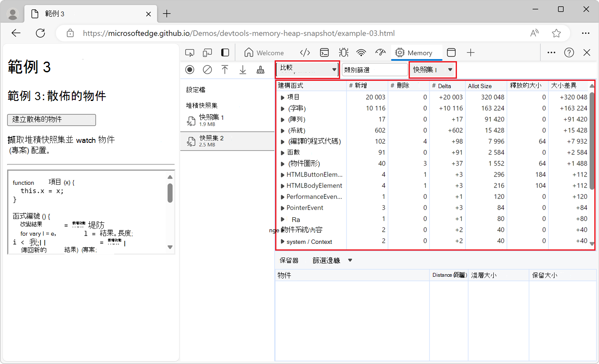
Task: Click the browser address bar URL
Action: pos(239,33)
